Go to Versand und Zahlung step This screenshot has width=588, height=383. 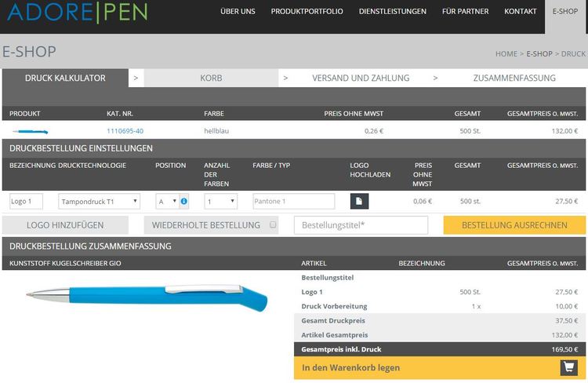361,78
